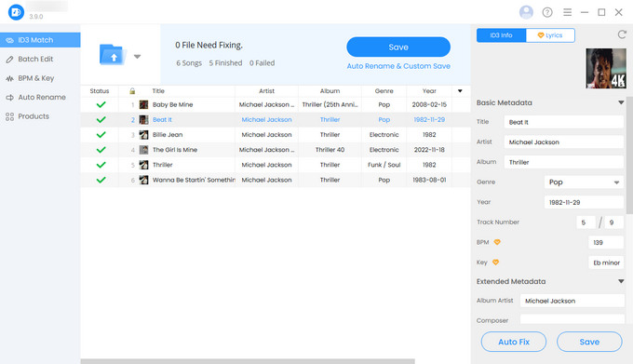
Task: Open the table column options arrow
Action: (x=460, y=91)
